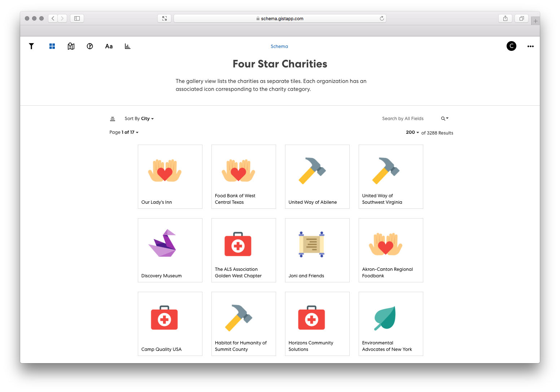
Task: Open Habitat for Humanity of Summit County tile
Action: pyautogui.click(x=244, y=324)
